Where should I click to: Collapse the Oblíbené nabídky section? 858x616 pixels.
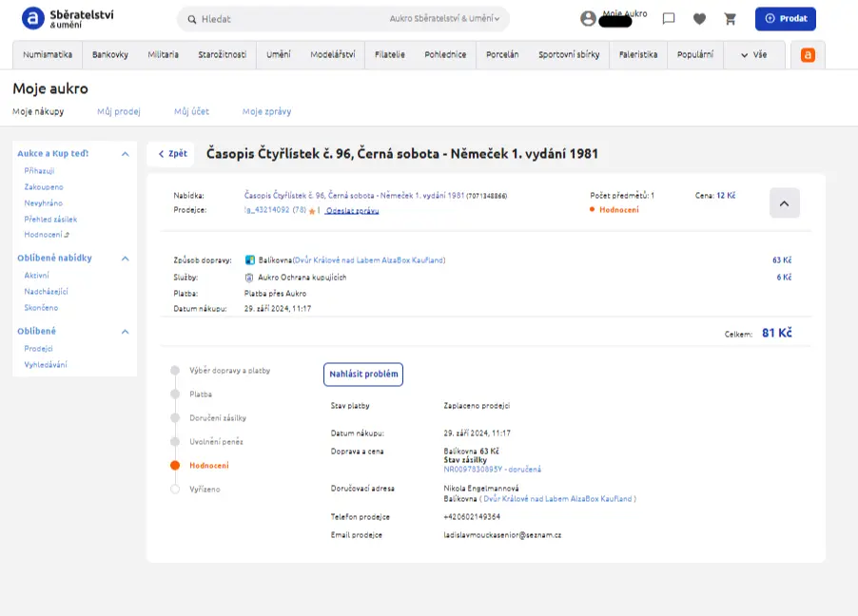click(x=126, y=259)
